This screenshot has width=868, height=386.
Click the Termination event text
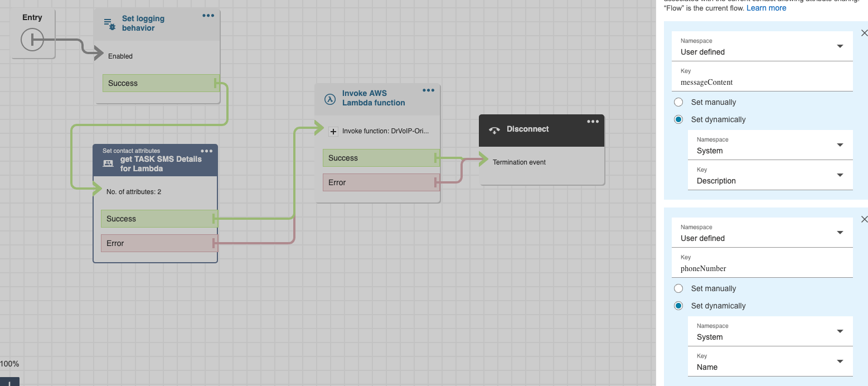click(x=519, y=162)
